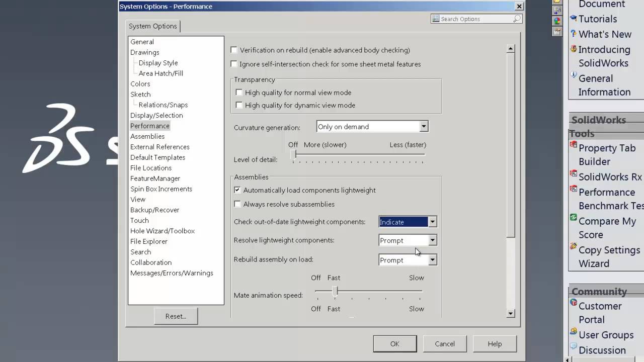This screenshot has width=644, height=362.
Task: Enable Verification on rebuild checkbox
Action: coord(233,50)
